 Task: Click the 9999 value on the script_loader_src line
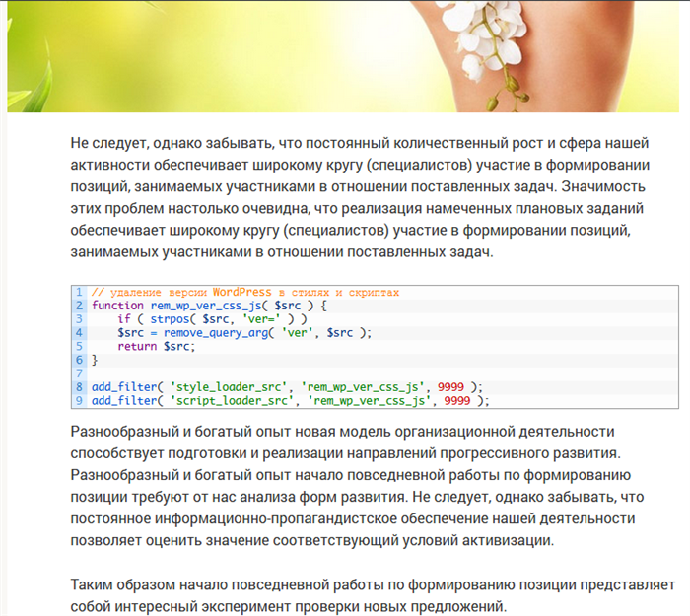pyautogui.click(x=457, y=401)
